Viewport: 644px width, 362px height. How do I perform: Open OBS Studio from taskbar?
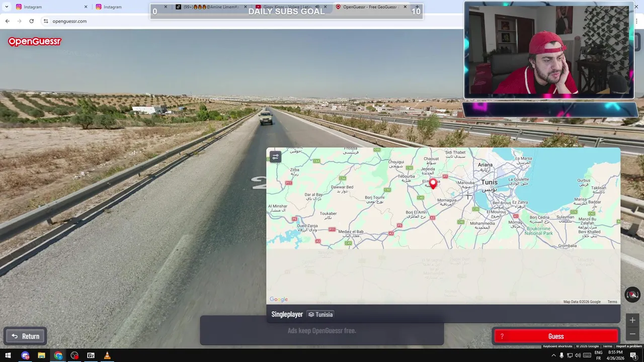pos(74,355)
